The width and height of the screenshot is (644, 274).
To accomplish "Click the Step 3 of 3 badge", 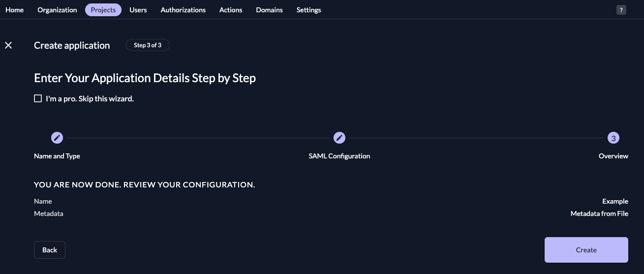I will click(x=148, y=45).
